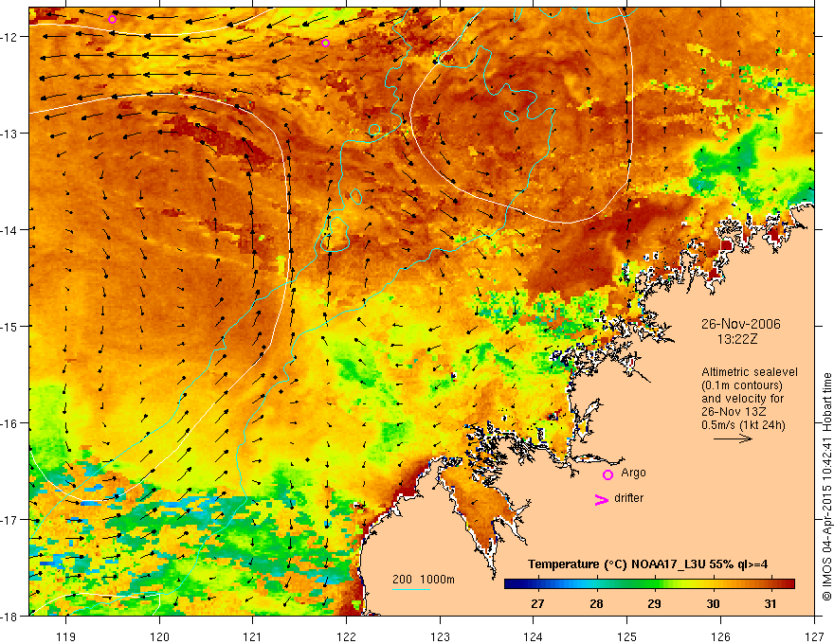This screenshot has width=834, height=644.
Task: Click the temperature color bar at 29
Action: coord(654,584)
